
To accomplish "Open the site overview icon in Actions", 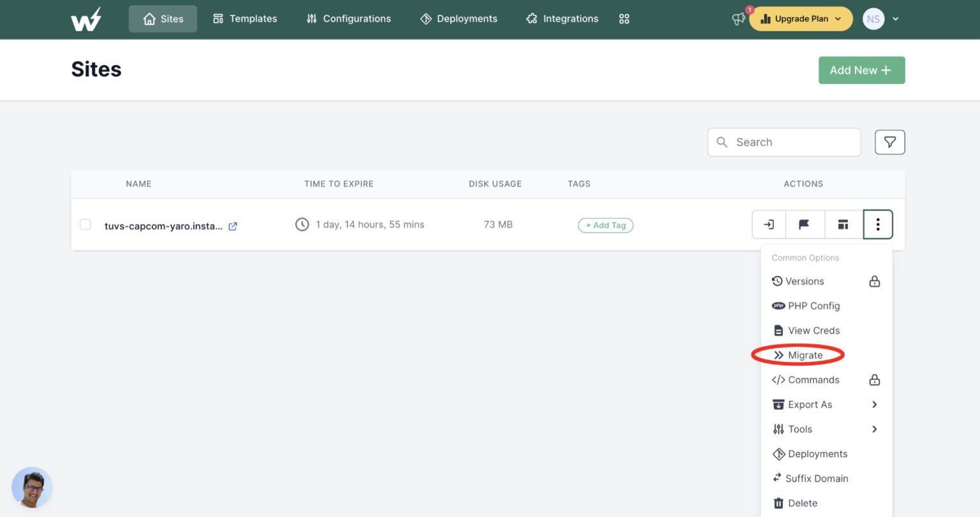I will point(843,224).
